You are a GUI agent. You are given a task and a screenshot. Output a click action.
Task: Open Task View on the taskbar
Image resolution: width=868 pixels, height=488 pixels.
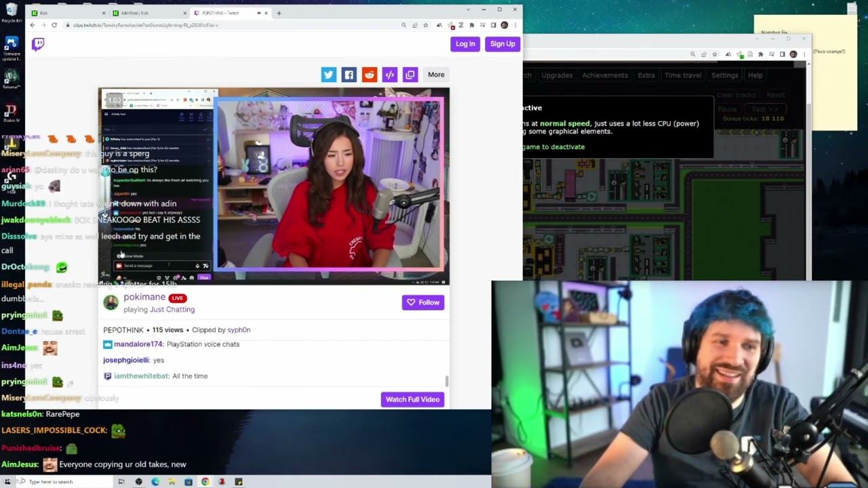point(121,482)
